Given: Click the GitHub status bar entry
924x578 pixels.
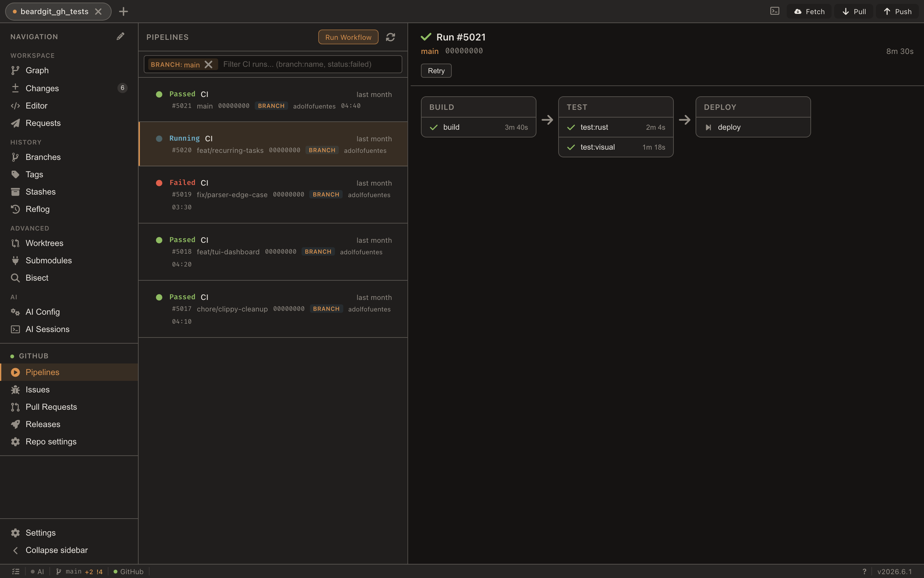Looking at the screenshot, I should click(x=128, y=572).
